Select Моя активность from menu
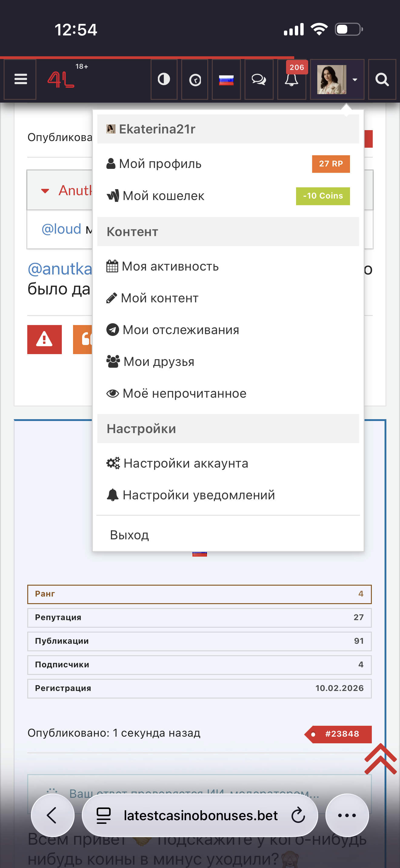This screenshot has width=400, height=868. pyautogui.click(x=170, y=266)
